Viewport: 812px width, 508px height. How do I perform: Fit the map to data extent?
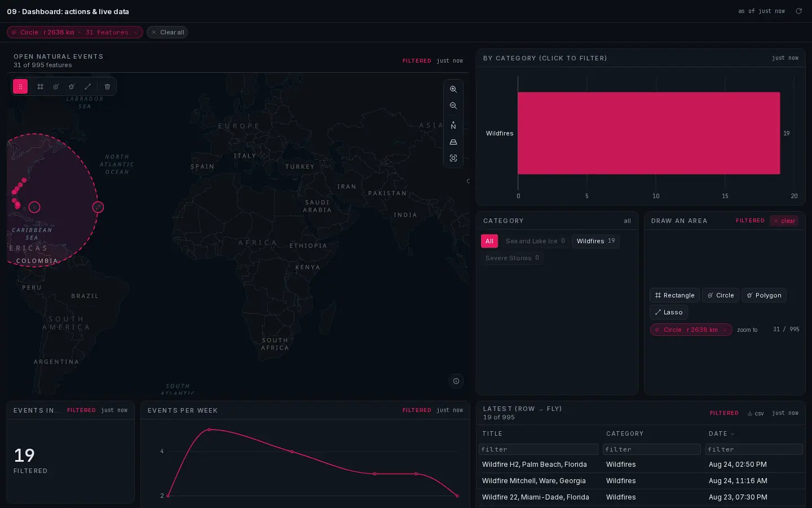[453, 158]
